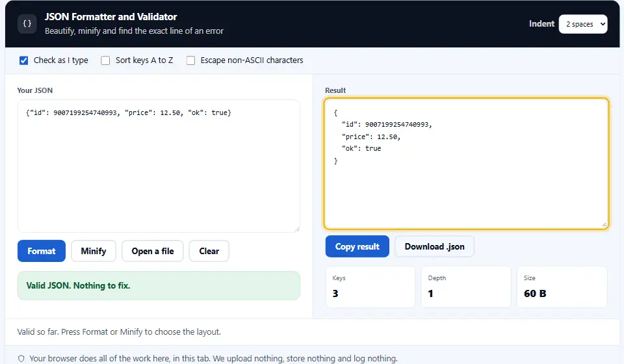
Task: Enable Escape non-ASCII characters checkbox
Action: click(x=191, y=60)
